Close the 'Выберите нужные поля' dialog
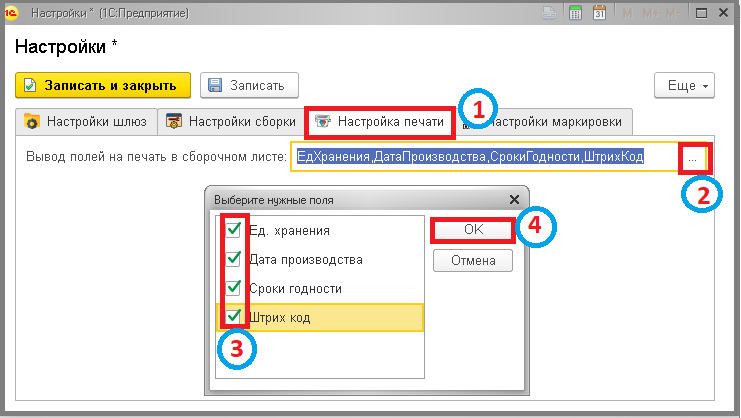741x418 pixels. [514, 199]
